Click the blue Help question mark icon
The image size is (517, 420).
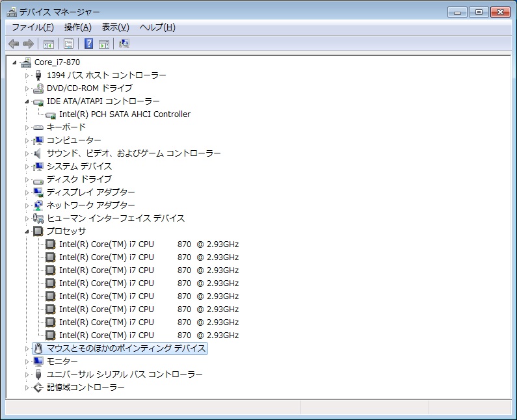(88, 44)
